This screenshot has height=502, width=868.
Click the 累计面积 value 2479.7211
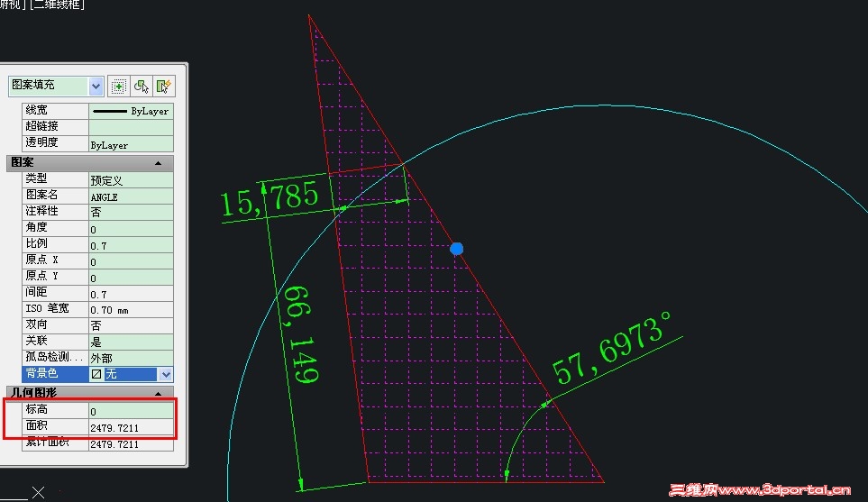pyautogui.click(x=132, y=443)
